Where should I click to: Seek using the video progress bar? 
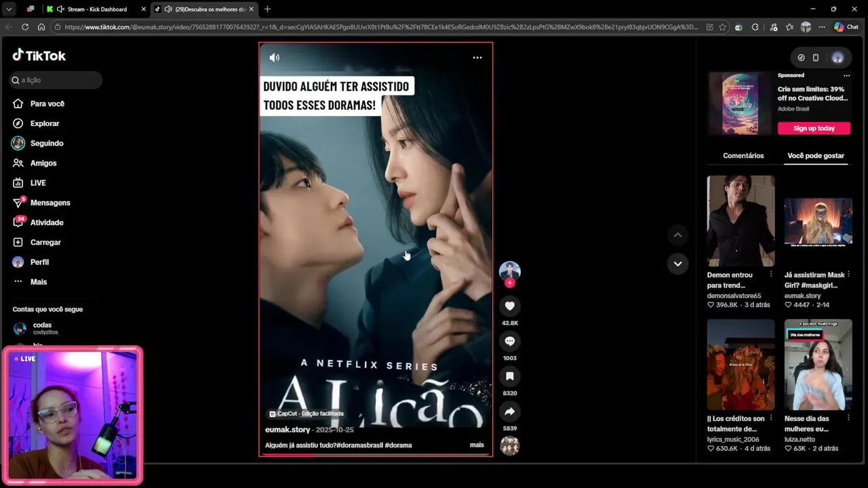pyautogui.click(x=376, y=455)
